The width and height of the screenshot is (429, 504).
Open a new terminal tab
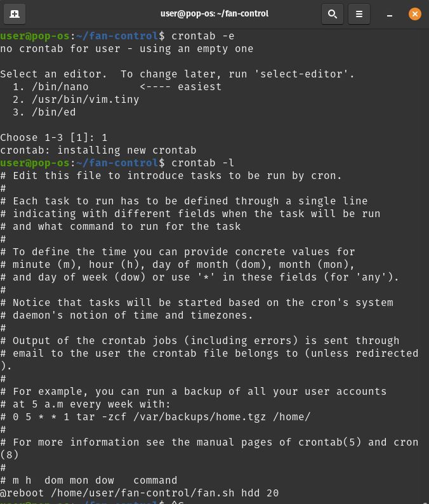coord(15,14)
